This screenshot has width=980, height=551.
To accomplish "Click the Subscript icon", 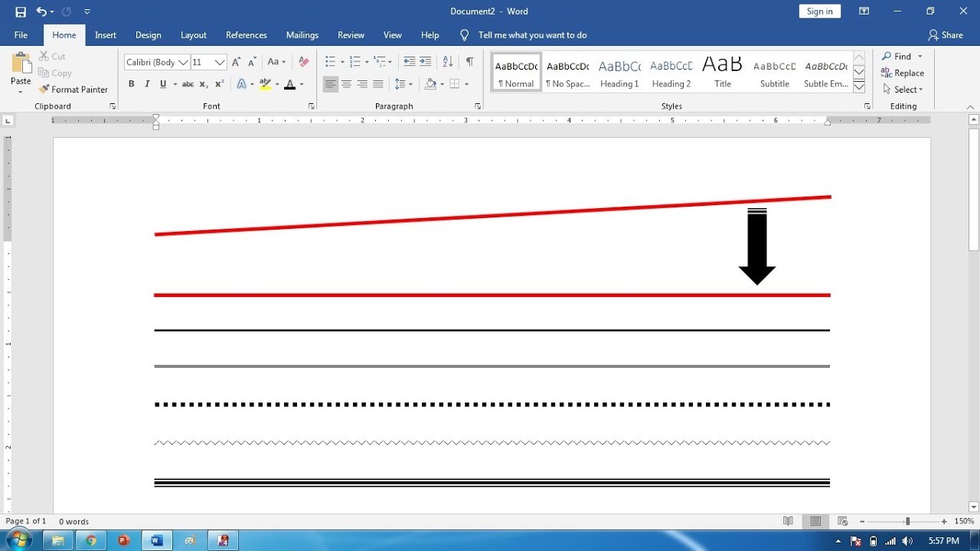I will [x=203, y=84].
